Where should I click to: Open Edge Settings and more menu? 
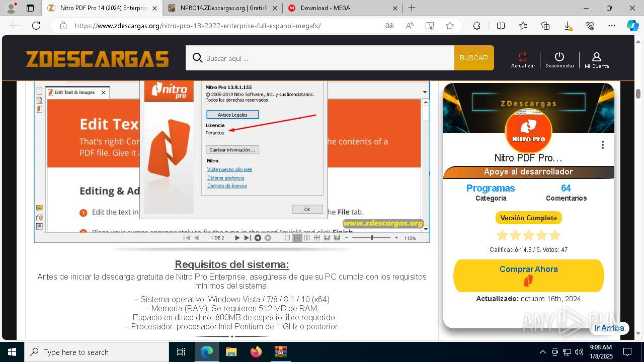[x=612, y=26]
